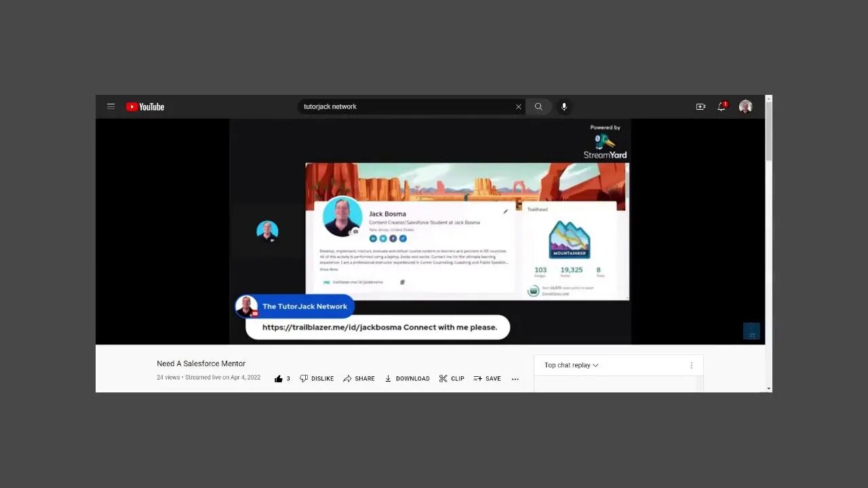Go to YouTube home via logo
The width and height of the screenshot is (868, 488).
click(x=145, y=106)
